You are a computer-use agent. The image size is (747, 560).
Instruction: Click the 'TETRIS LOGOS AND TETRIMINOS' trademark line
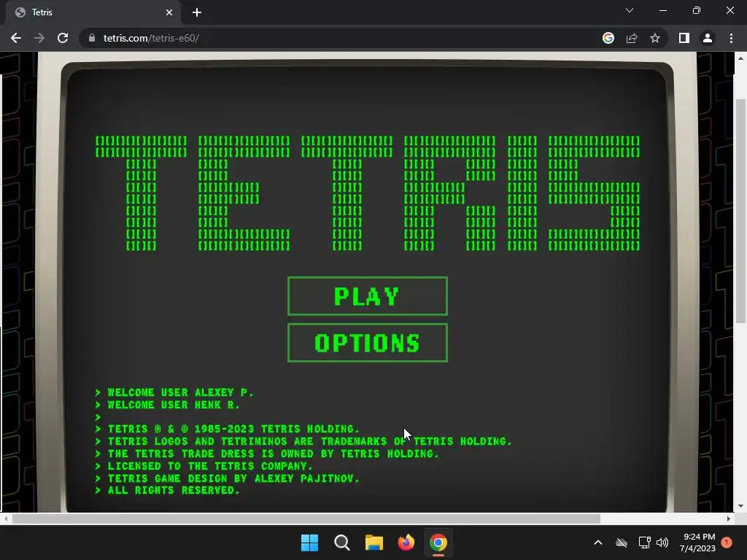pyautogui.click(x=304, y=441)
